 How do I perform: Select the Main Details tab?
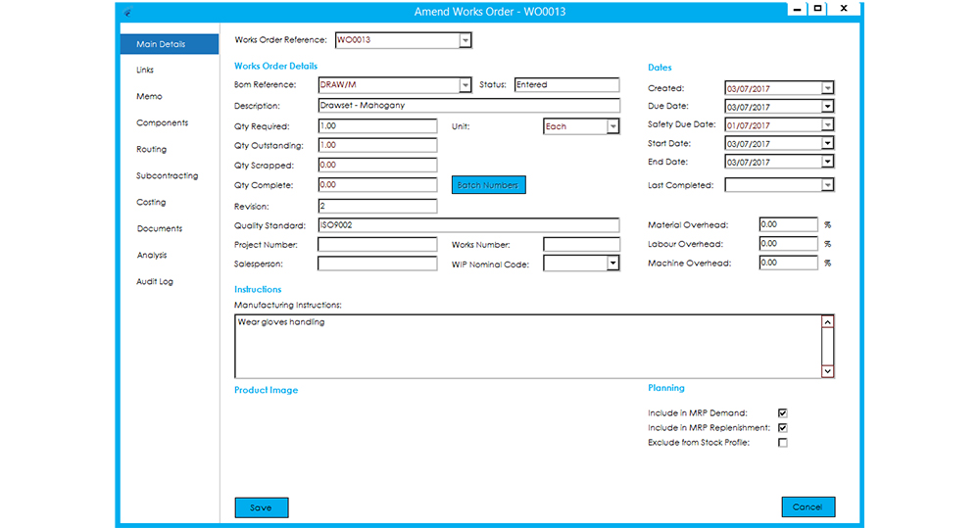click(170, 44)
